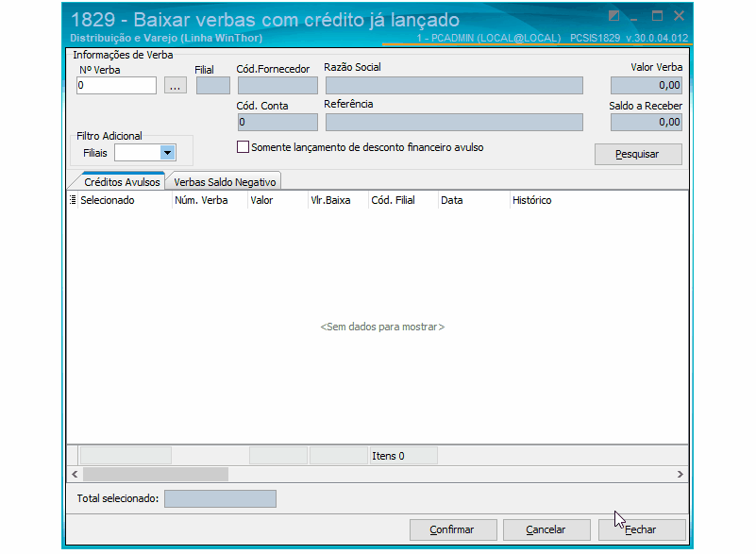Sort by the Núm. Verba column header
The image size is (756, 554).
(x=210, y=200)
